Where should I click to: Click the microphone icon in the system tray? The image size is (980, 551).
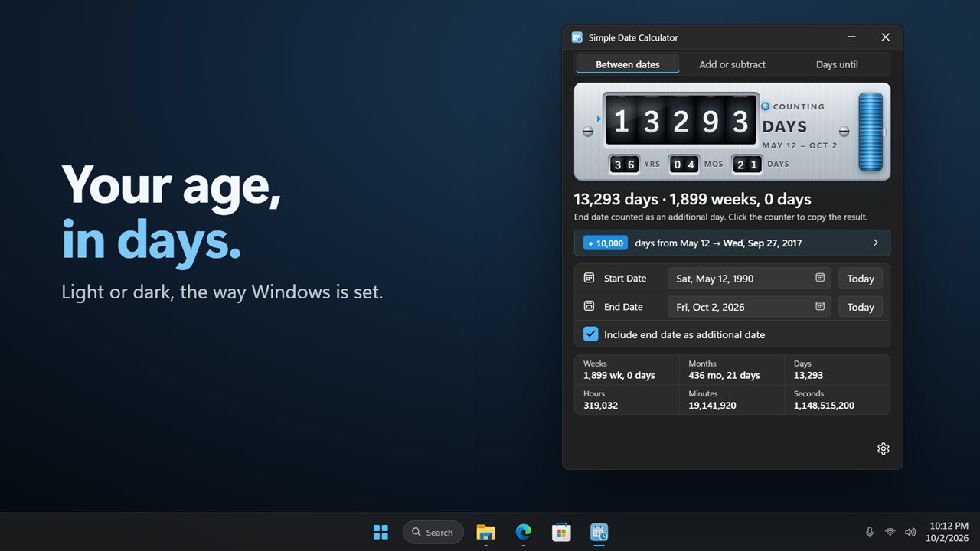click(x=870, y=532)
